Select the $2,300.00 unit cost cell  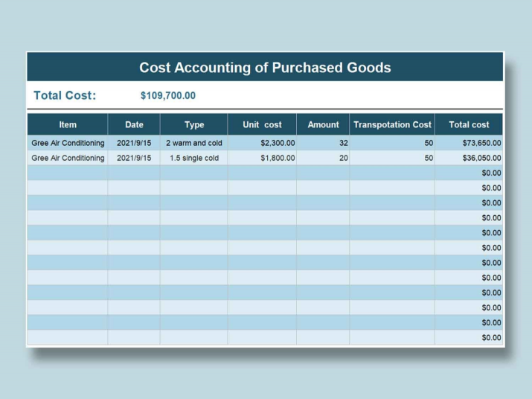click(x=262, y=143)
